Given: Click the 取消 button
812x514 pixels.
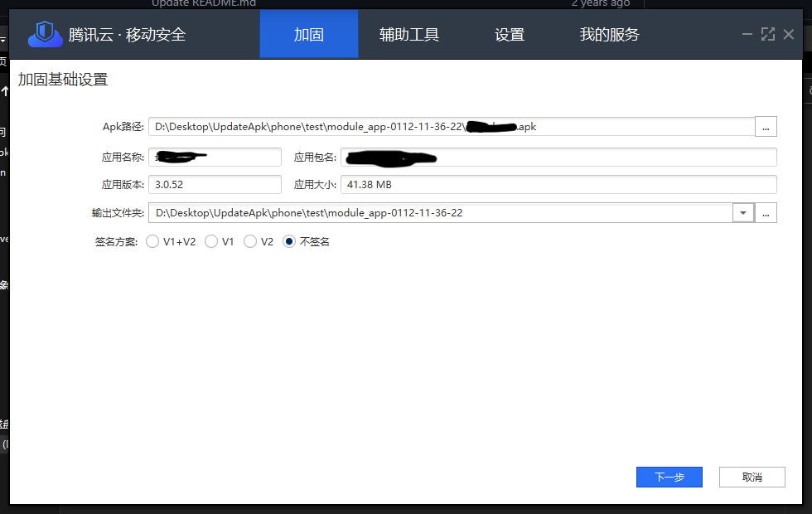Looking at the screenshot, I should click(x=752, y=478).
